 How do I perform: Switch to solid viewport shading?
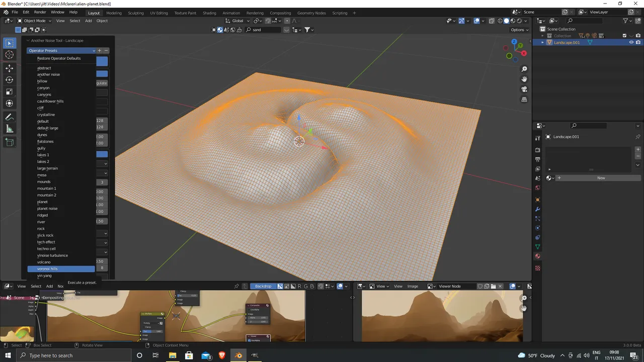point(507,21)
